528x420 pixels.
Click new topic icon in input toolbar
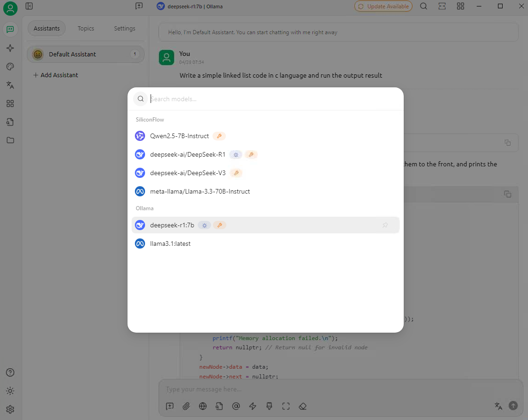tap(170, 406)
